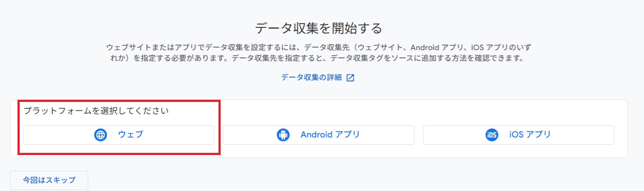This screenshot has width=644, height=191.
Task: Click blank area right of the ウェブ label
Action: point(180,135)
